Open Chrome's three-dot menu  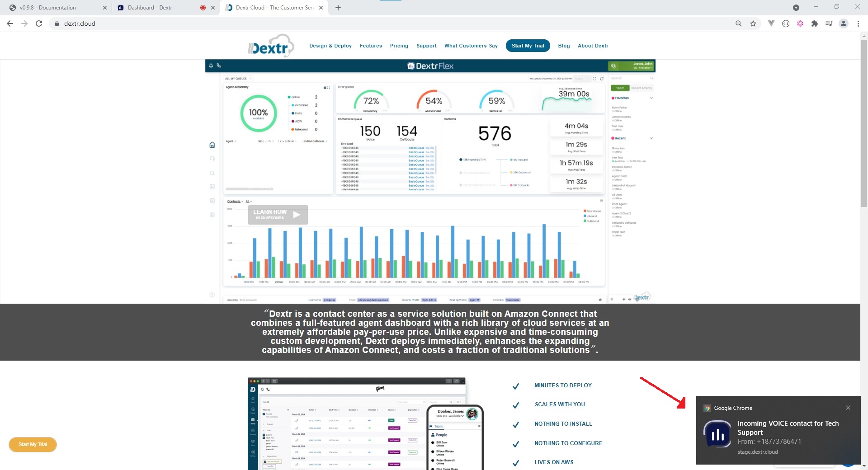[x=858, y=23]
